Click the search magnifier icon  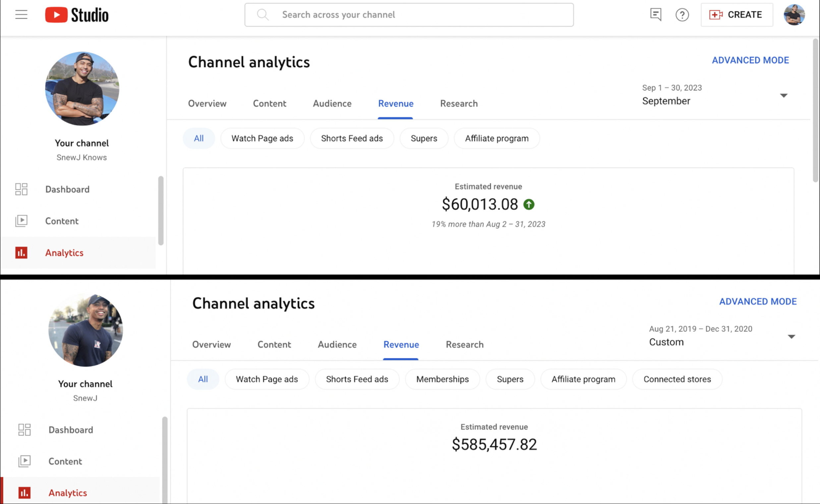[x=263, y=15]
